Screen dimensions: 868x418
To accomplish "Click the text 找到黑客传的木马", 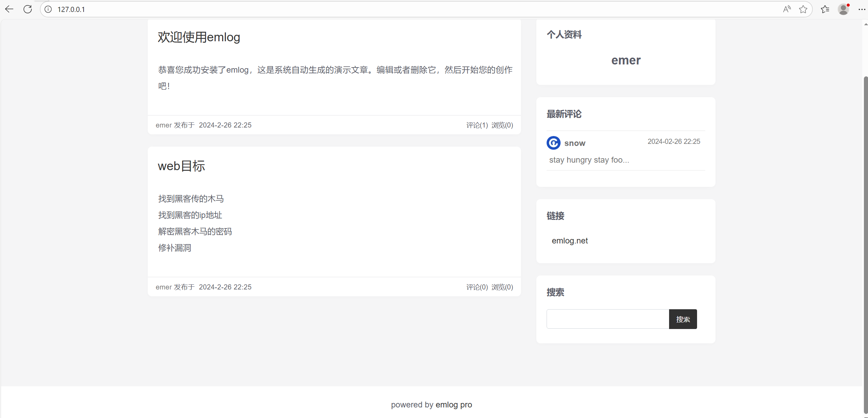I will [191, 199].
